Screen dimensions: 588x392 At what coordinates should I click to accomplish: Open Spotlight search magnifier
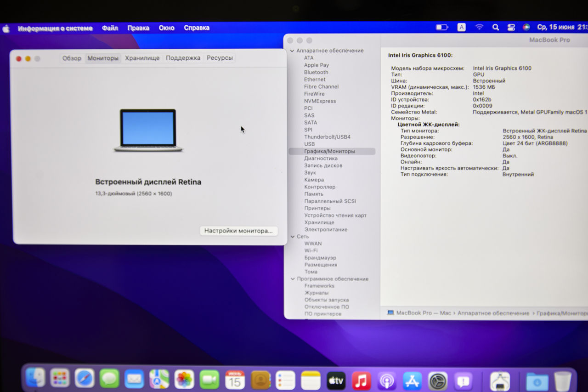point(495,27)
